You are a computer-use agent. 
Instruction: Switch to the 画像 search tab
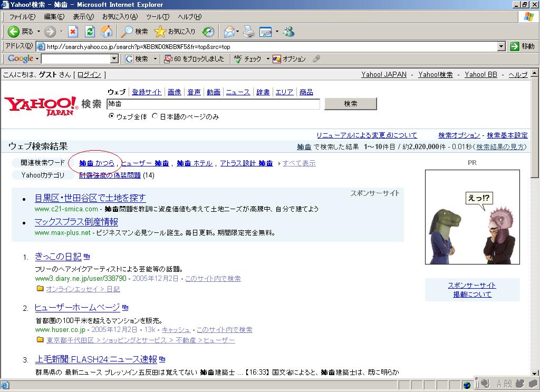click(x=174, y=92)
